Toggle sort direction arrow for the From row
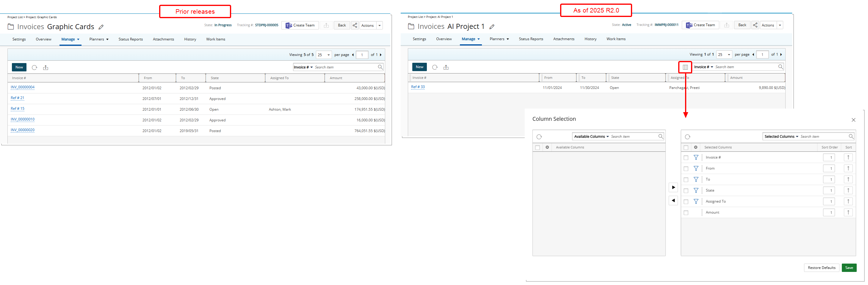This screenshot has height=285, width=868. point(848,168)
